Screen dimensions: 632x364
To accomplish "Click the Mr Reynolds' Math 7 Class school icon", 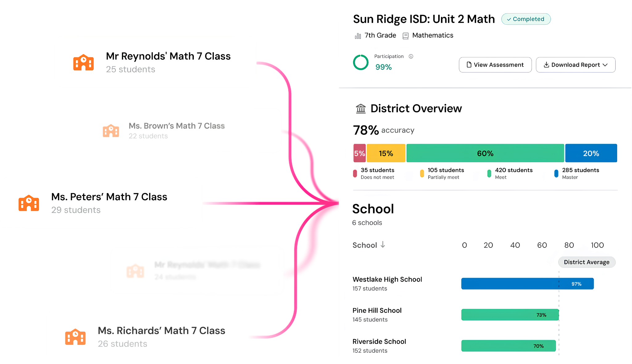I will 83,62.
